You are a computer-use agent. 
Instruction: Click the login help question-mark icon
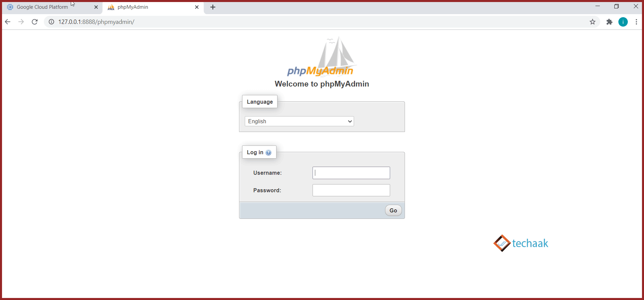(268, 153)
